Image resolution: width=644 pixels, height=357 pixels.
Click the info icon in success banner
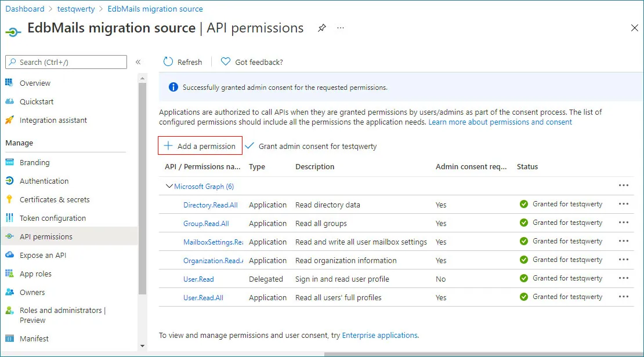(x=173, y=87)
